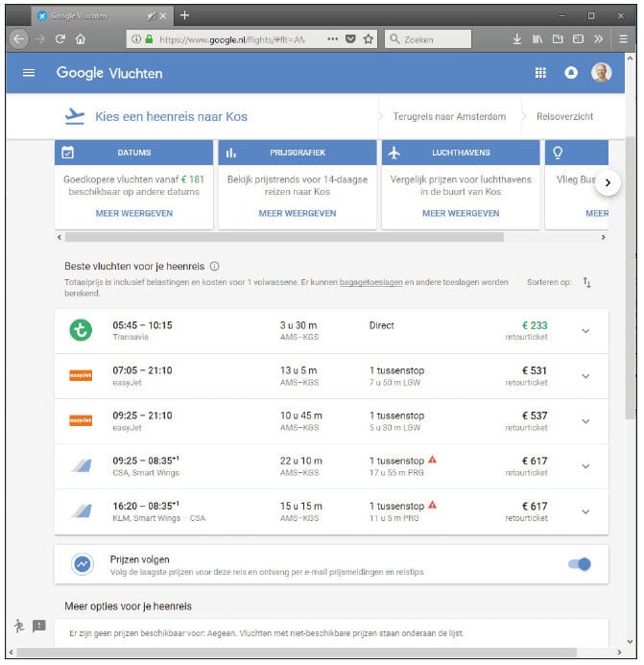Select the € 531 easyJet price
Viewport: 644px width, 665px height.
pos(535,370)
